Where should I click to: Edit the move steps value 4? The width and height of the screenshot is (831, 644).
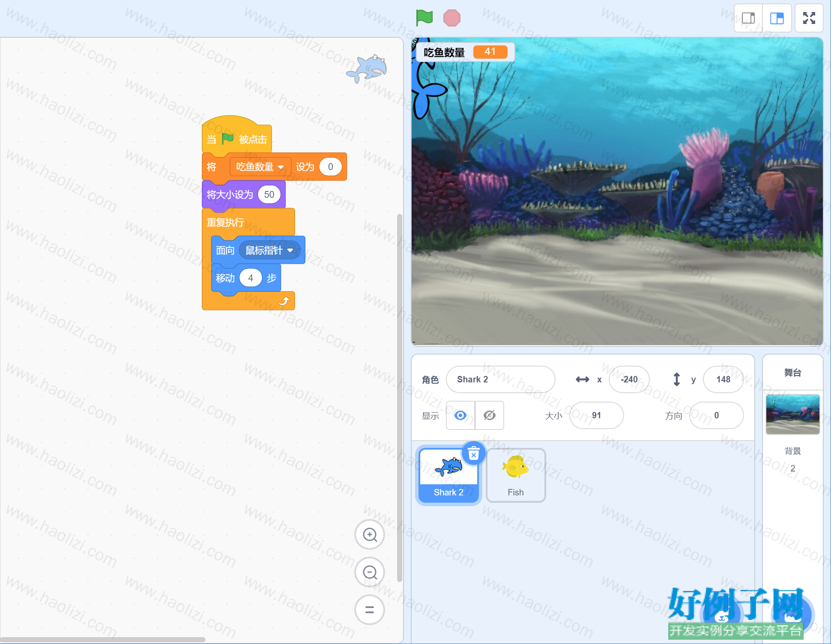(251, 278)
